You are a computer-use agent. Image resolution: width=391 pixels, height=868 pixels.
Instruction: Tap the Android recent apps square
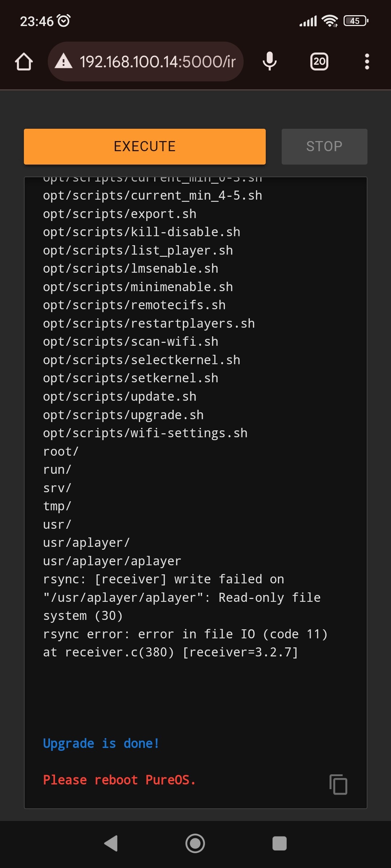tap(279, 843)
